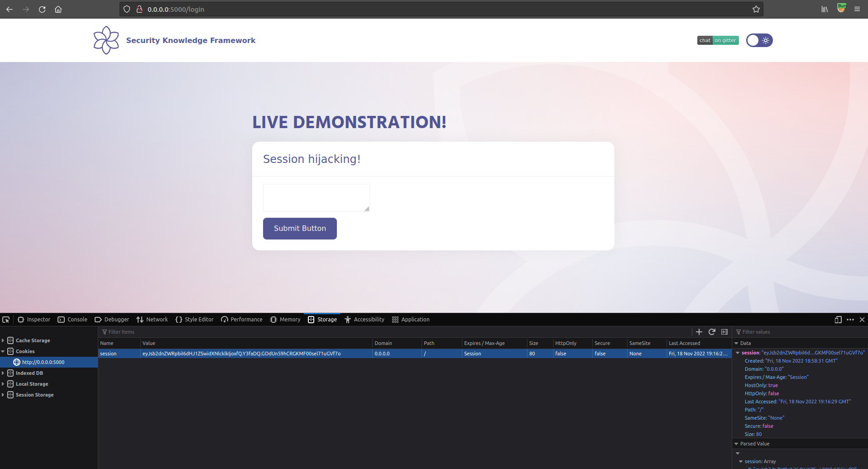Screen dimensions: 868x469
Task: Go back with the browser back arrow
Action: (10, 9)
